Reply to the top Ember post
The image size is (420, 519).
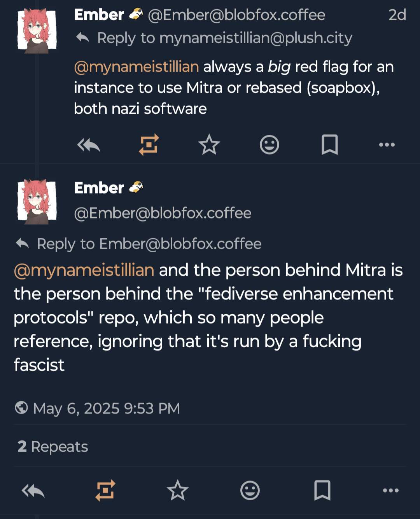tap(89, 145)
